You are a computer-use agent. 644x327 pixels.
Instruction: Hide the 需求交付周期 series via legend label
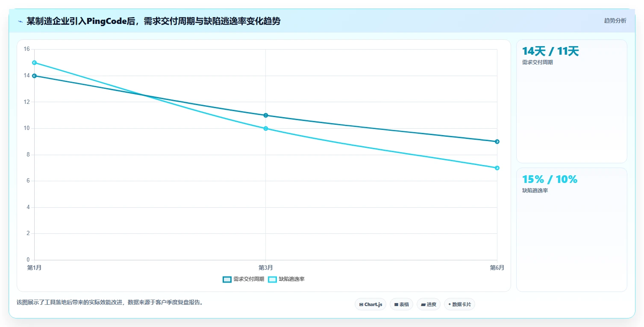point(249,280)
